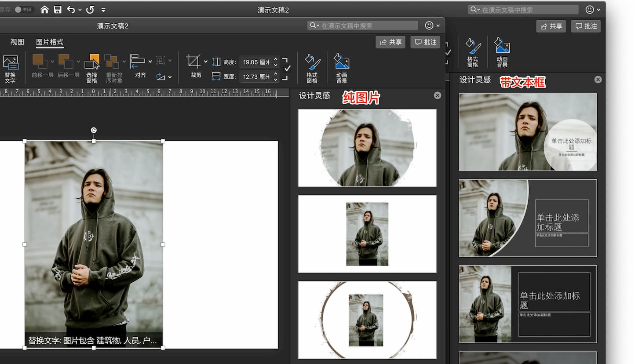Expand the 裁剪 crop dropdown arrow
Screen dimensions: 635x364
205,62
